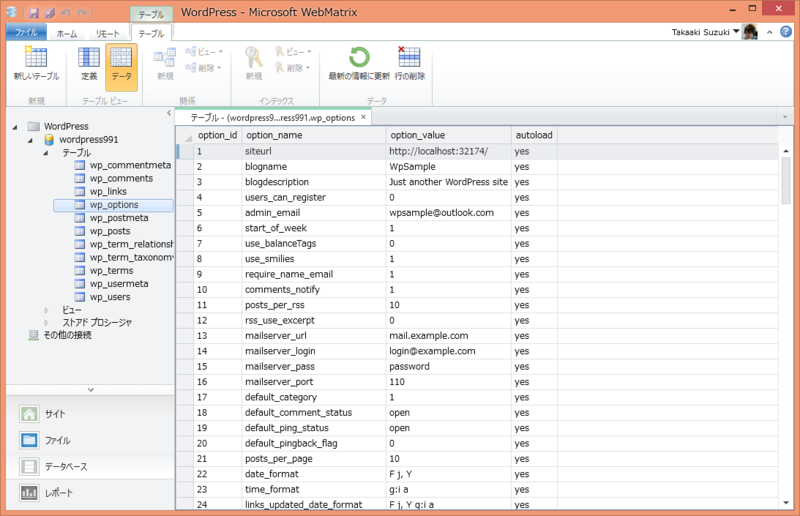Click the mail.example.com value cell
This screenshot has width=800, height=516.
tap(448, 336)
